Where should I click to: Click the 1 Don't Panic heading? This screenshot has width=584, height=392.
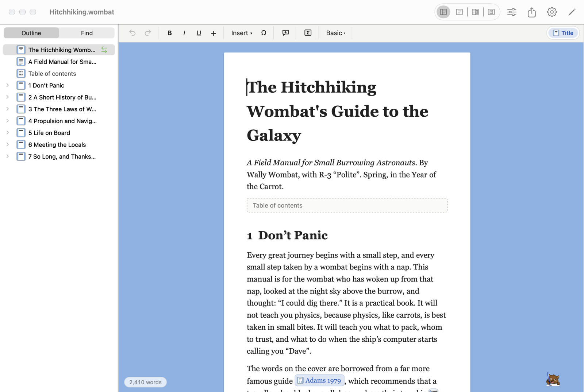(x=287, y=235)
